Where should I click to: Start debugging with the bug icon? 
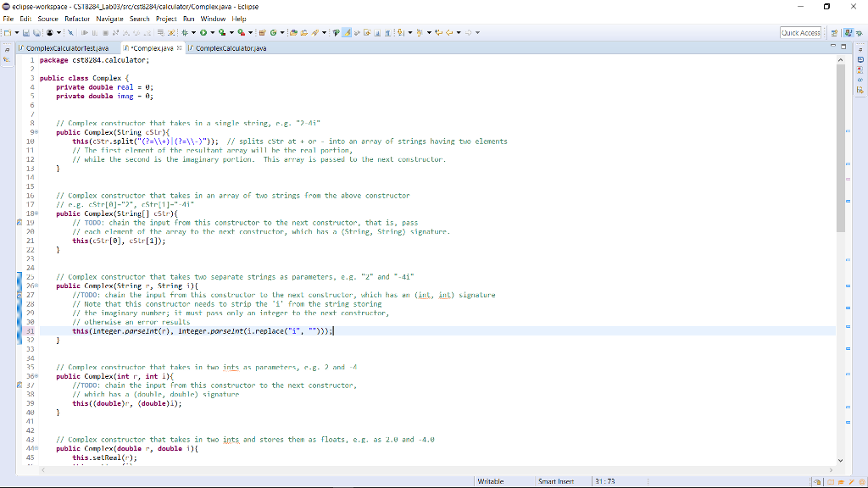coord(185,31)
